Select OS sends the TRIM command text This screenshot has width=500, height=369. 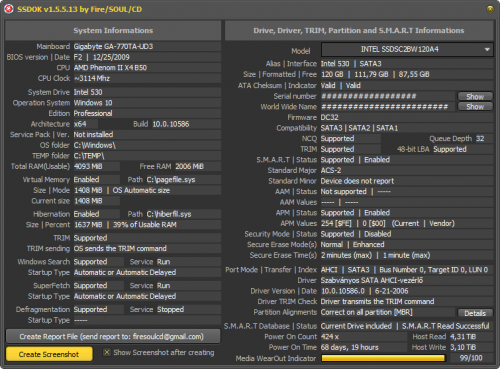(120, 249)
